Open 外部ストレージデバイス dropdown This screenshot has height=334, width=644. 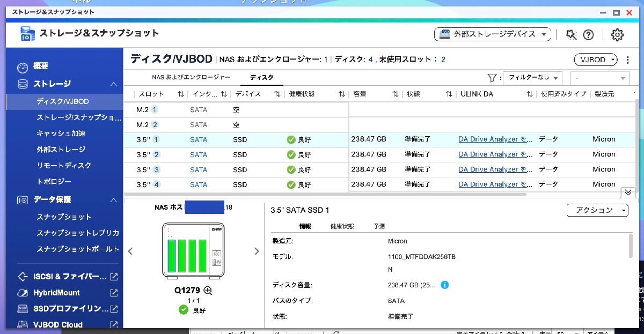point(492,34)
